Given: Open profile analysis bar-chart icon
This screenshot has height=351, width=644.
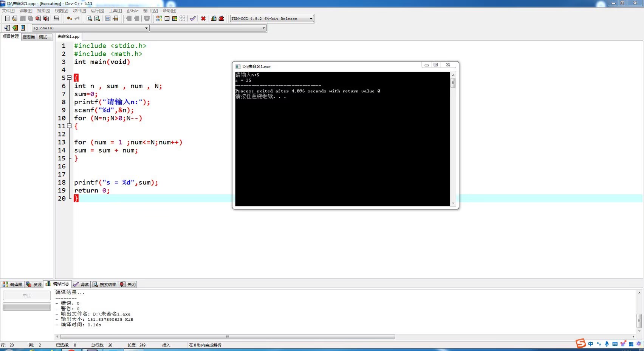Looking at the screenshot, I should [214, 18].
